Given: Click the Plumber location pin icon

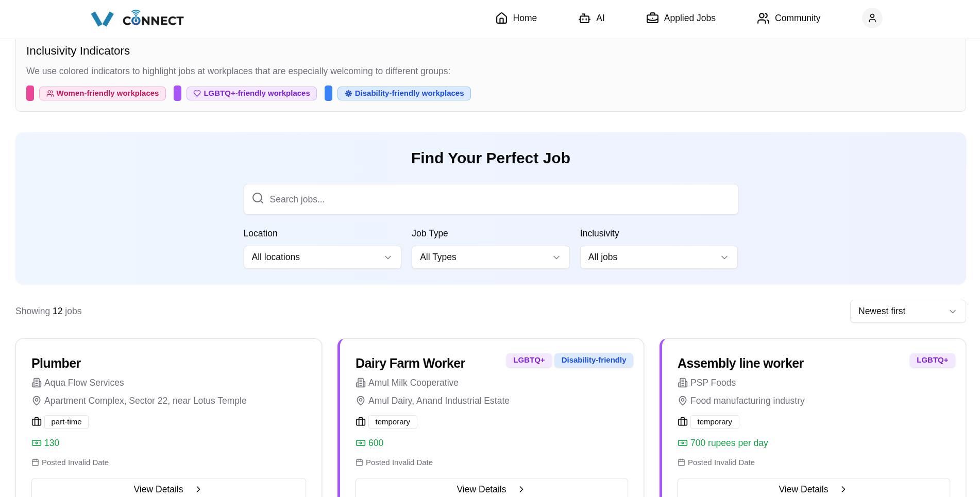Looking at the screenshot, I should (37, 401).
